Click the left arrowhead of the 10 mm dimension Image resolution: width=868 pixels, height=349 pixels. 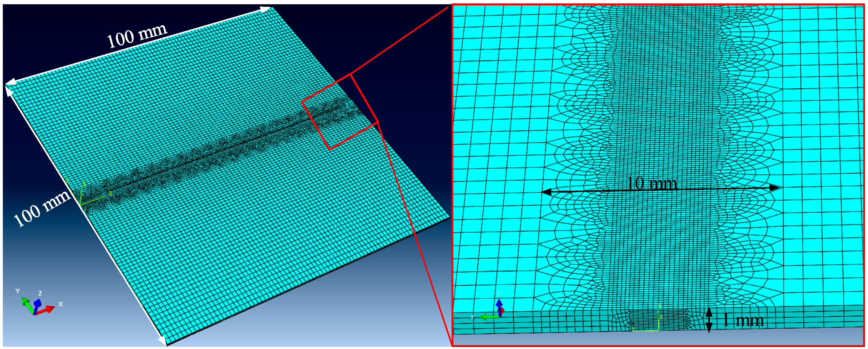tap(546, 192)
